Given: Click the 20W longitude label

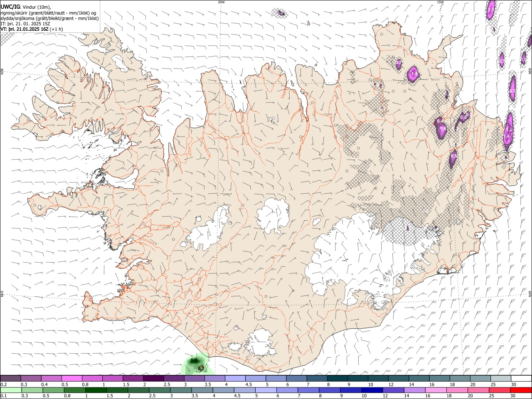Looking at the screenshot, I should point(221,2).
